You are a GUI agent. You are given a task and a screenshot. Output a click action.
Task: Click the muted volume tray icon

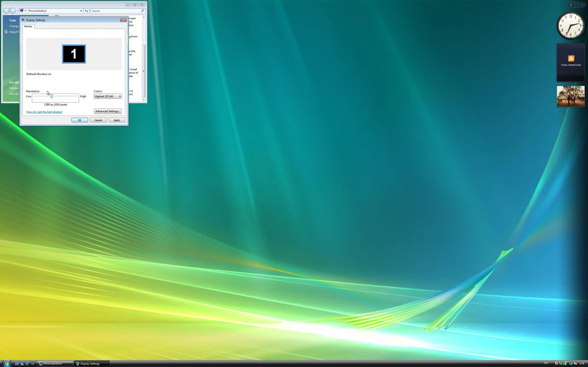[x=575, y=363]
